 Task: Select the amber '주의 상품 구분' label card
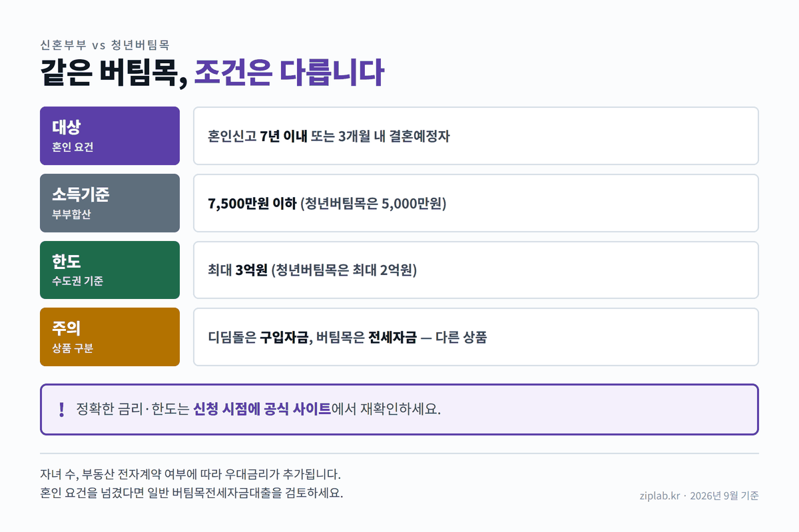110,337
